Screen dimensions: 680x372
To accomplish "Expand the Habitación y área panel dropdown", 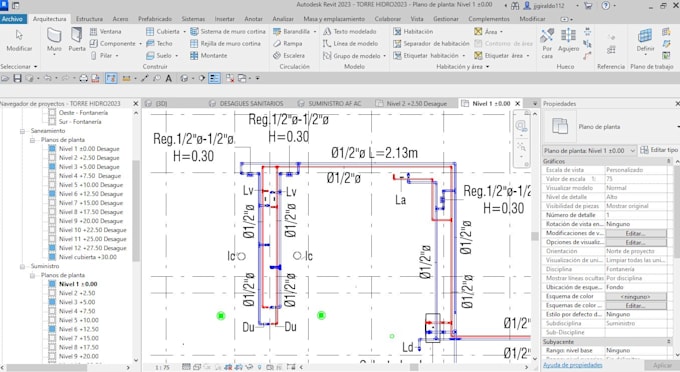I will pyautogui.click(x=462, y=66).
